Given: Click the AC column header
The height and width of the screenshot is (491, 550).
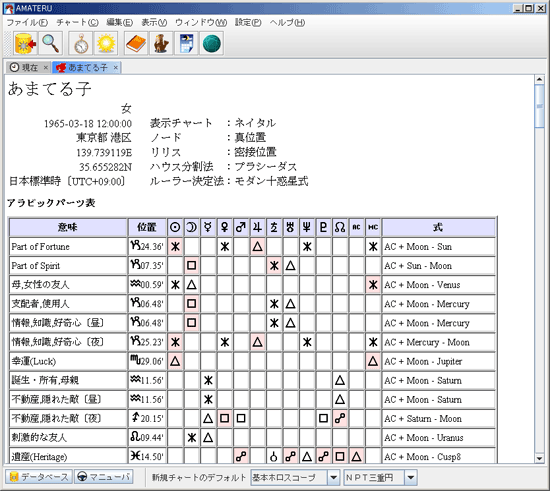Looking at the screenshot, I should pos(356,227).
